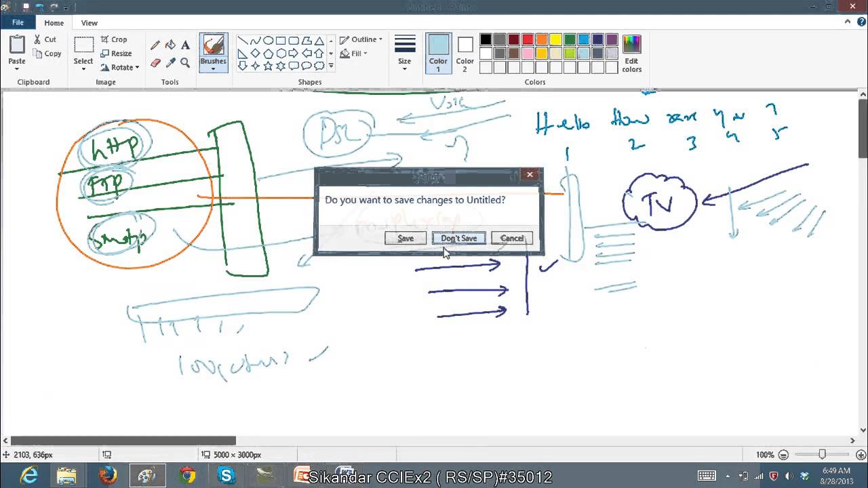Viewport: 868px width, 488px height.
Task: Activate Color 1 foreground selector
Action: click(438, 54)
